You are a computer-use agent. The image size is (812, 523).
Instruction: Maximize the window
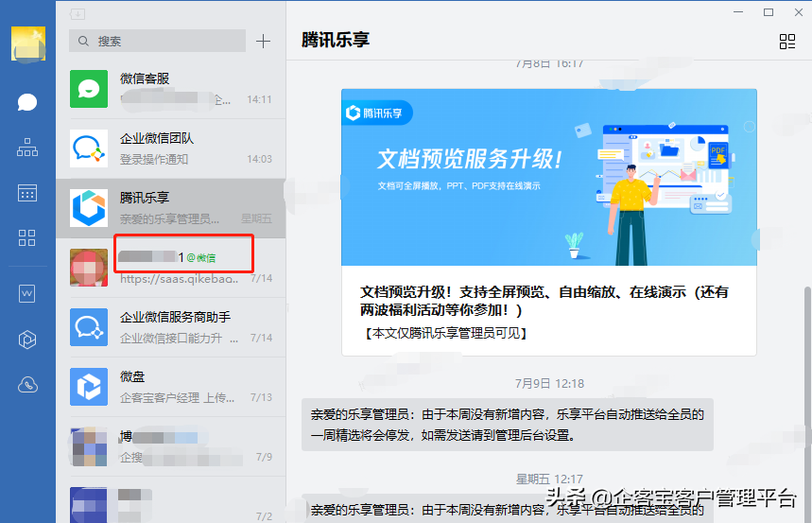[769, 12]
